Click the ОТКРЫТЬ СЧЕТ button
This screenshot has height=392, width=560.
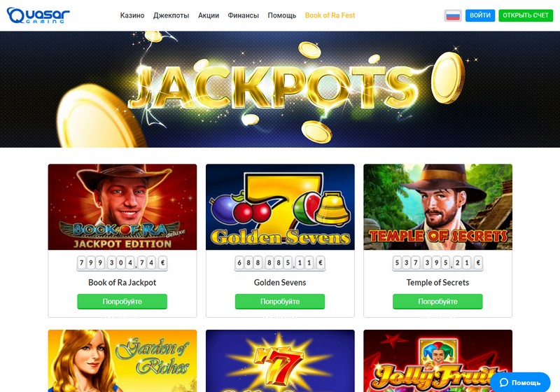[526, 15]
